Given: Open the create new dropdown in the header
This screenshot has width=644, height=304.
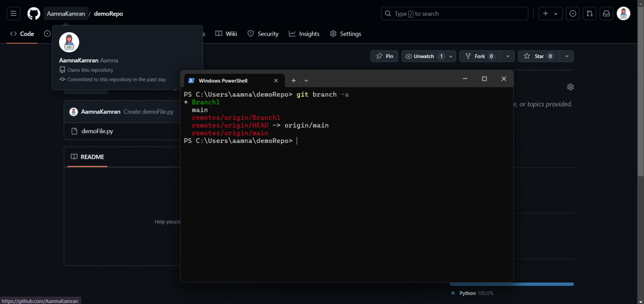Looking at the screenshot, I should point(550,13).
